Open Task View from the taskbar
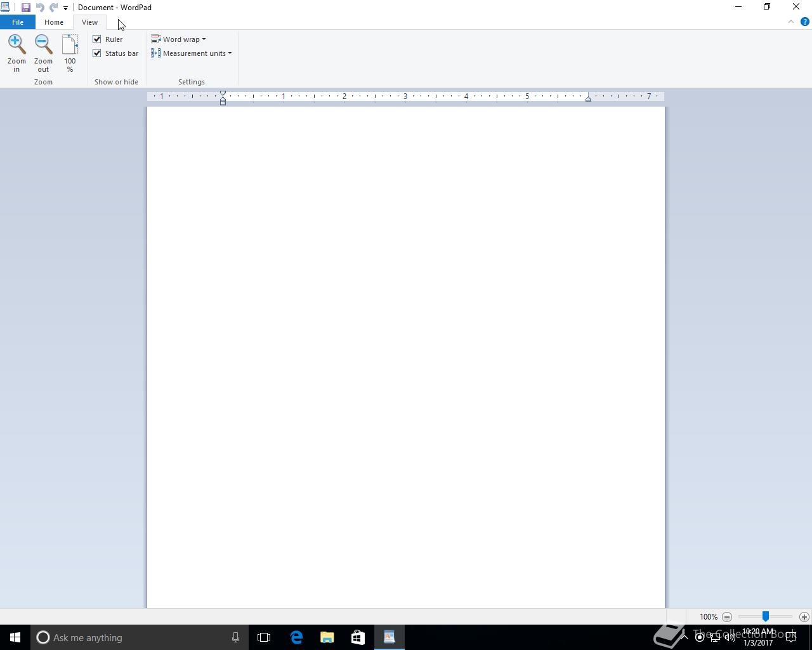 pyautogui.click(x=264, y=637)
